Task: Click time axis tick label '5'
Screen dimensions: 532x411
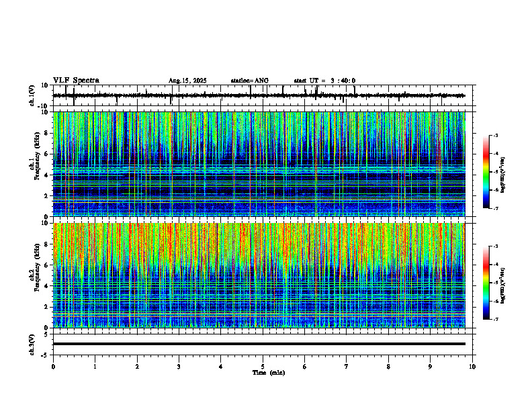Action: click(263, 367)
